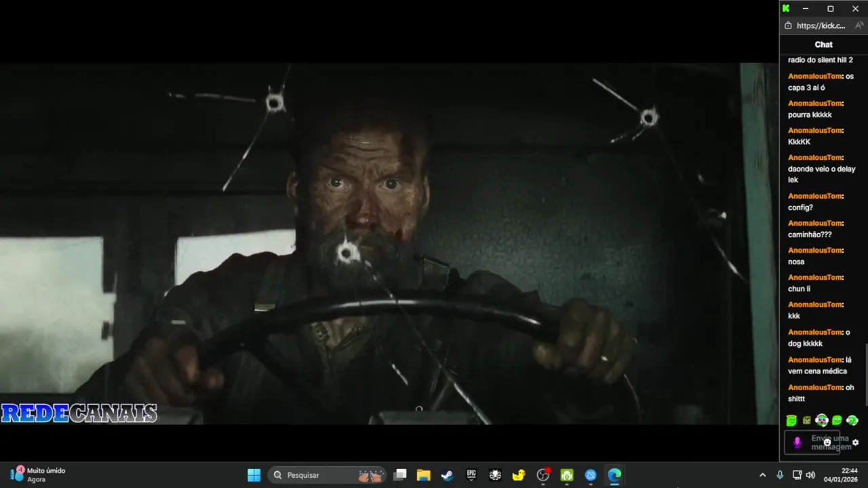Click the 'lá vem cena médica' message text
Image resolution: width=868 pixels, height=488 pixels.
tap(820, 365)
